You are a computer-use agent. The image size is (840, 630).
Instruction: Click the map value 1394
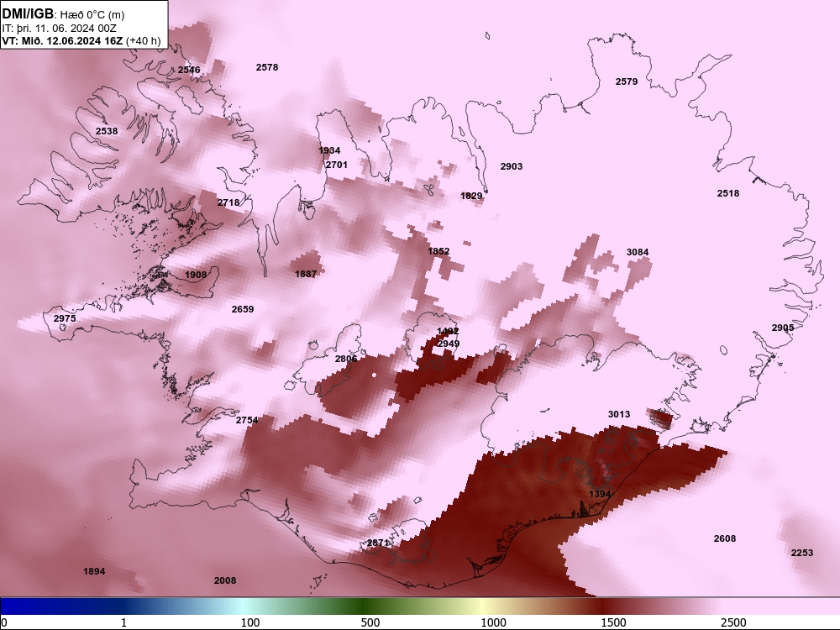tap(600, 494)
